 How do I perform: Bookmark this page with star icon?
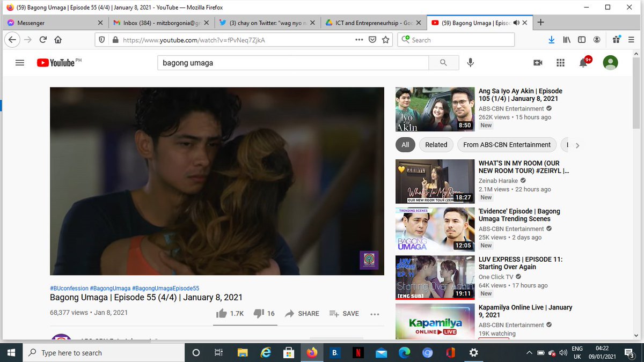coord(385,40)
